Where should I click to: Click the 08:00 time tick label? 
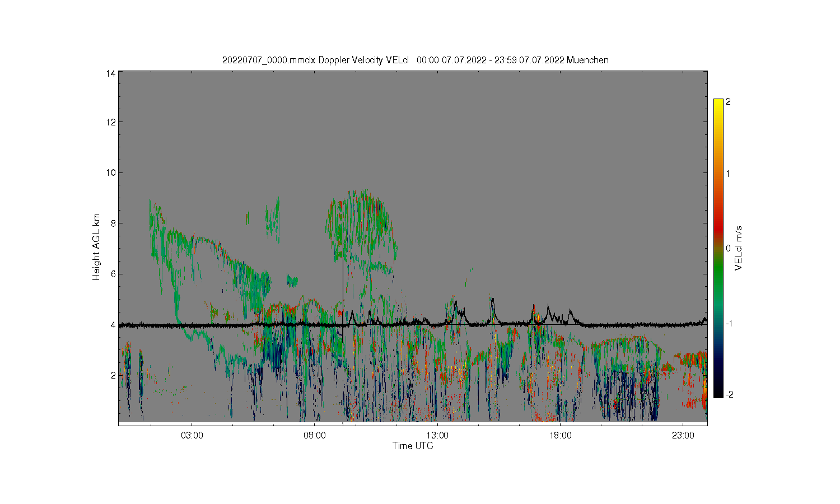[x=315, y=436]
